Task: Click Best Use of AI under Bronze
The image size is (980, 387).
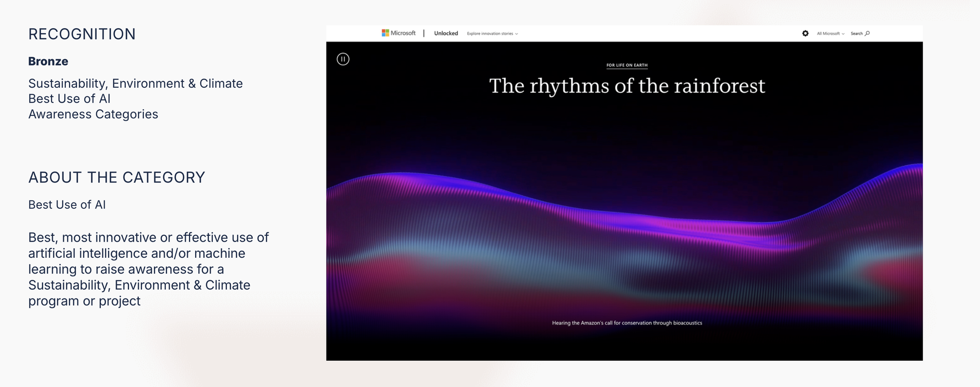Action: point(69,99)
